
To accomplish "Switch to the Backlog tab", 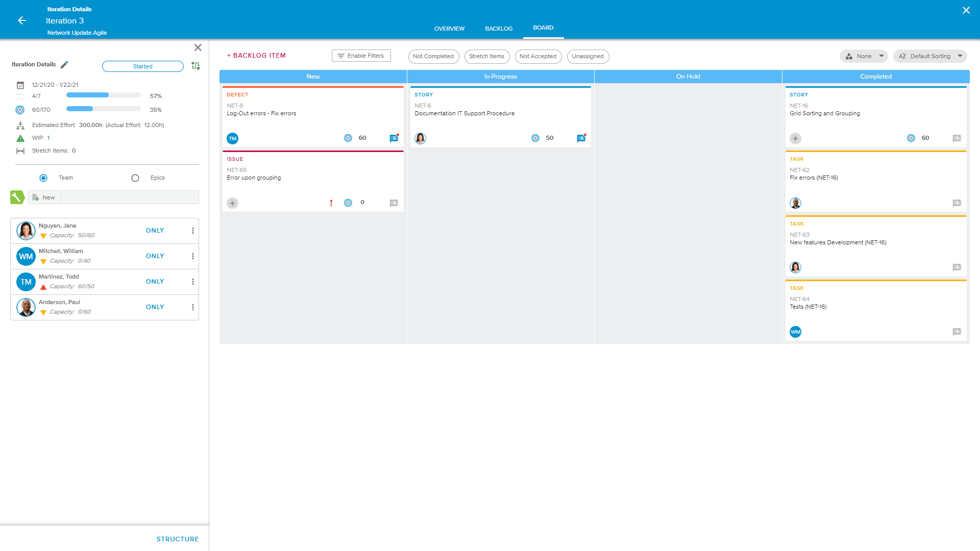I will point(499,29).
